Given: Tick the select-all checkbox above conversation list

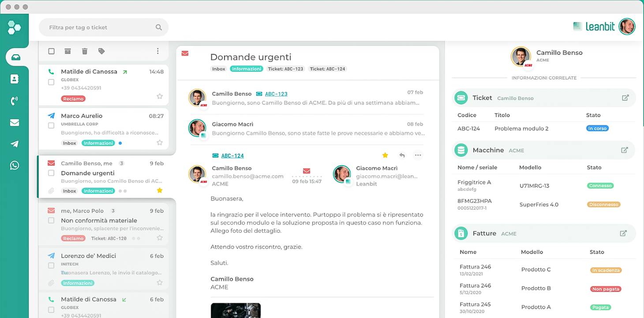Looking at the screenshot, I should (x=51, y=51).
